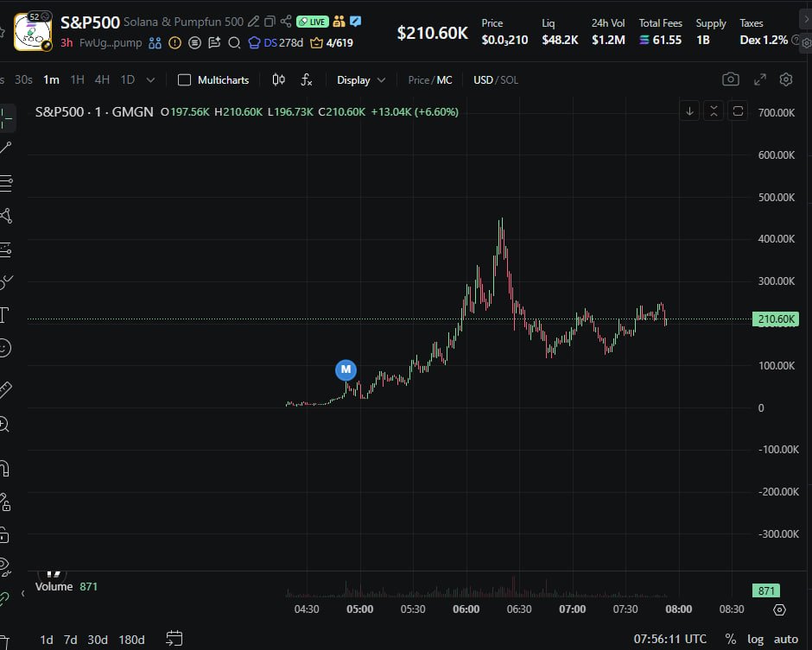Select the crosshair cursor tool
Screen dimensions: 812x650
pyautogui.click(x=6, y=118)
